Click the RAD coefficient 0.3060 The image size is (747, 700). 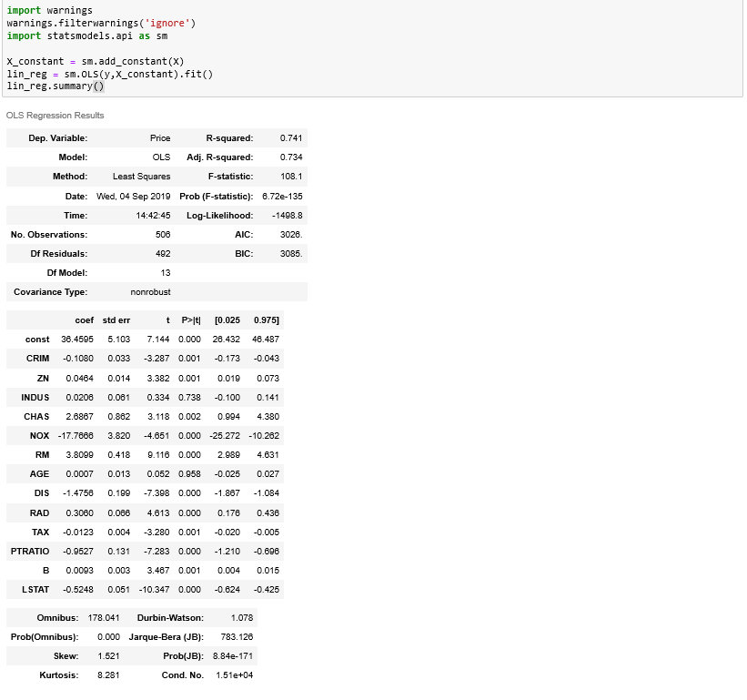(79, 512)
